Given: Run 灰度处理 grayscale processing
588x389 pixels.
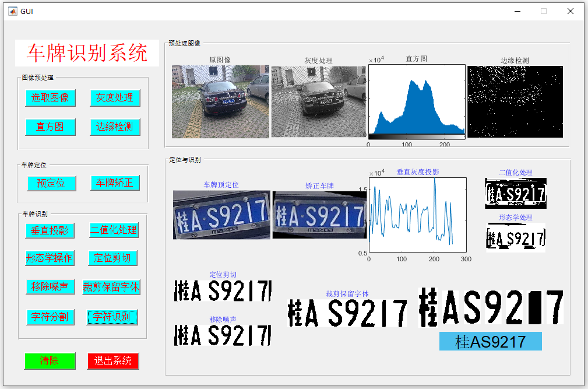Looking at the screenshot, I should coord(115,98).
